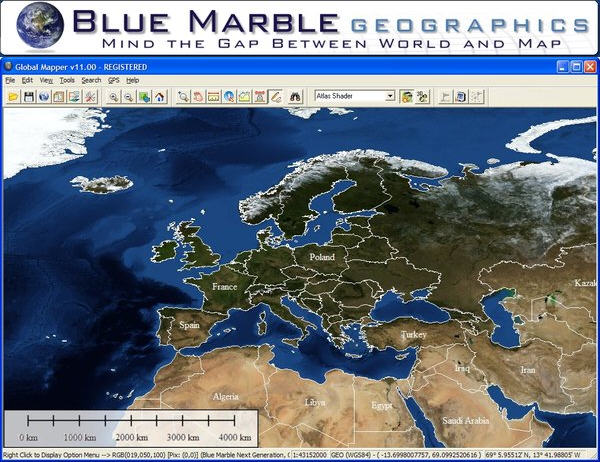This screenshot has width=600, height=462.
Task: Select the View Shed tower tool
Action: pos(260,96)
